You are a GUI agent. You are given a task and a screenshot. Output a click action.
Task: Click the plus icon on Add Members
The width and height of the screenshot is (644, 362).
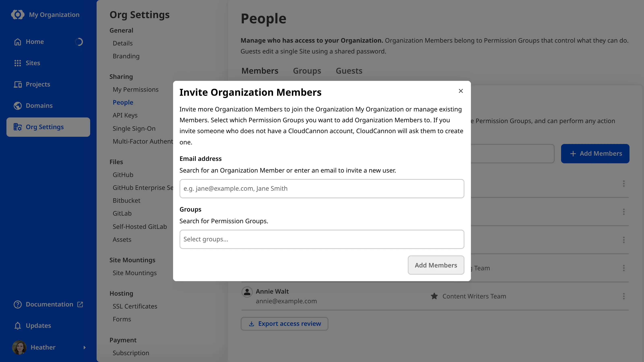[x=573, y=154]
